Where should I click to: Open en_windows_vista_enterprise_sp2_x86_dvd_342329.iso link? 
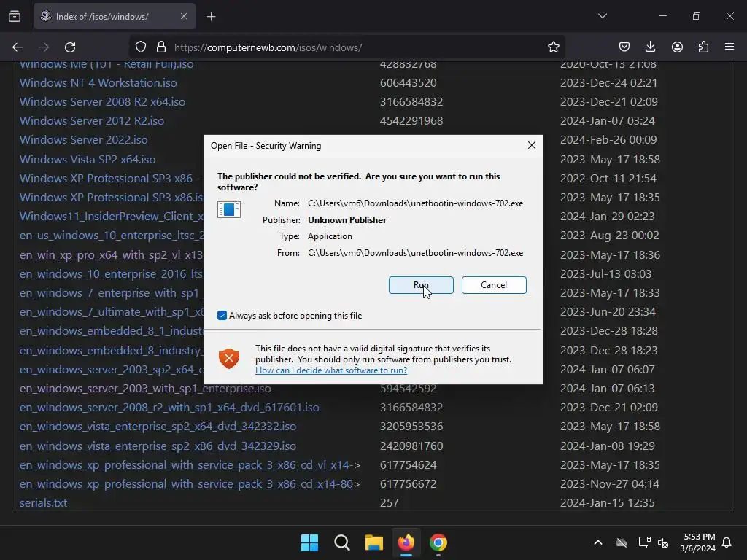[x=158, y=446]
